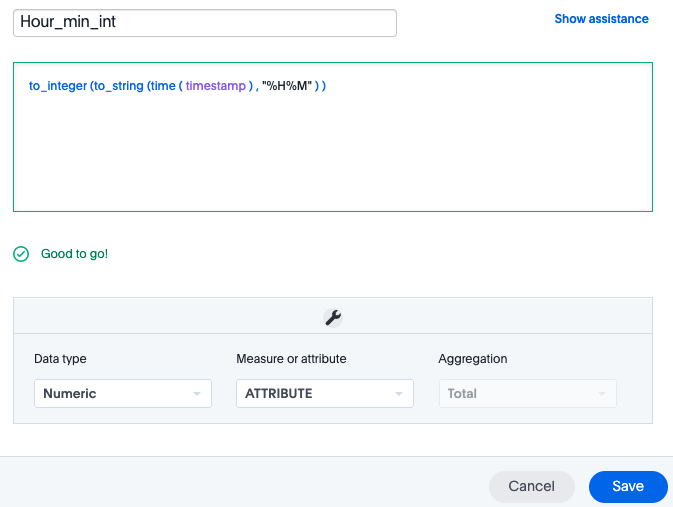Click the Measure or attribute dropdown arrow
Screen dimensions: 673x507
click(399, 394)
